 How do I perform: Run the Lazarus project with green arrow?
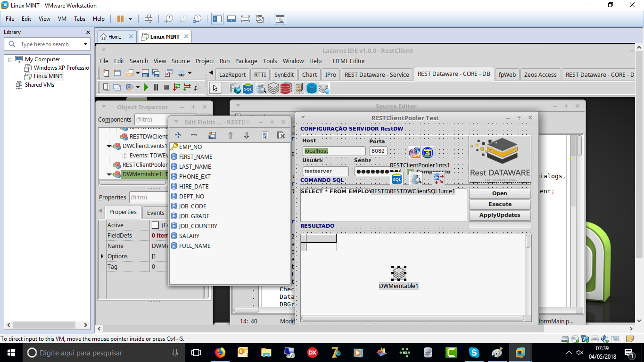click(146, 87)
